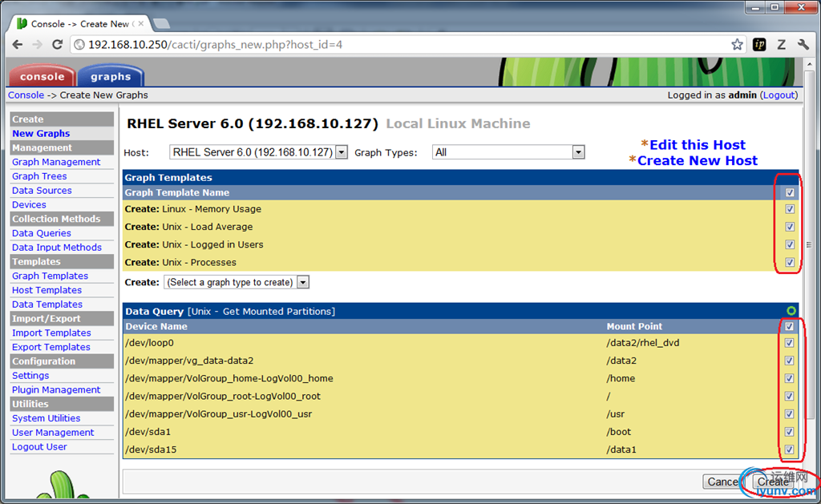
Task: Reload Get Mounted Partitions data query
Action: pos(791,311)
